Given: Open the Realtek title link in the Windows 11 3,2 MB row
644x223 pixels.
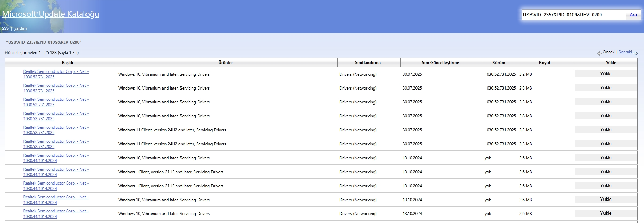Looking at the screenshot, I should 56,130.
